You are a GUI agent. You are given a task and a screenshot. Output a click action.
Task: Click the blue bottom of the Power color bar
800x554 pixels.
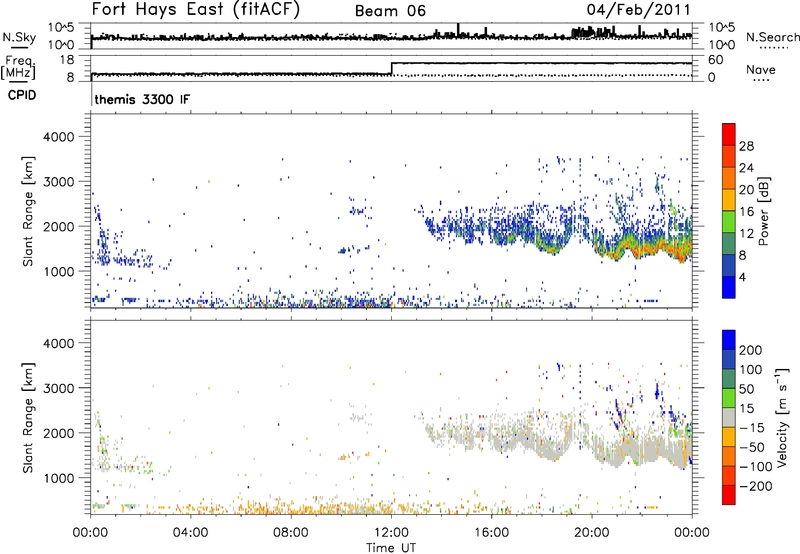729,287
